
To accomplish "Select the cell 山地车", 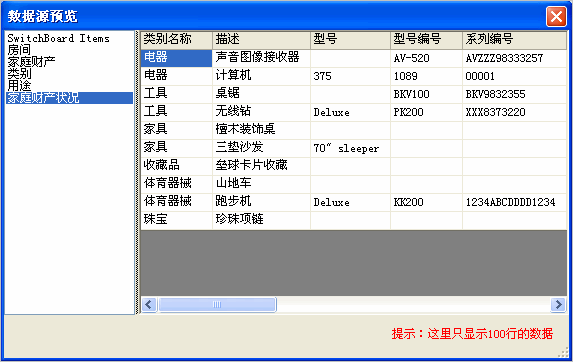I will pyautogui.click(x=261, y=184).
